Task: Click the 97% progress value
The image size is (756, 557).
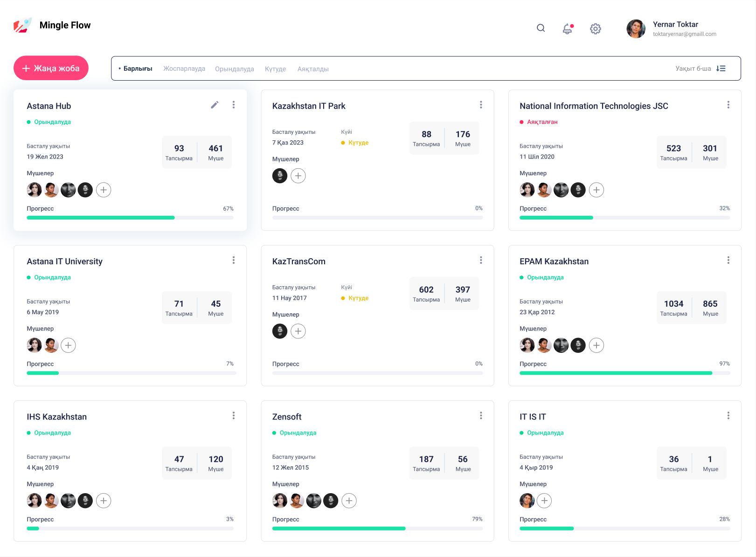Action: [724, 364]
